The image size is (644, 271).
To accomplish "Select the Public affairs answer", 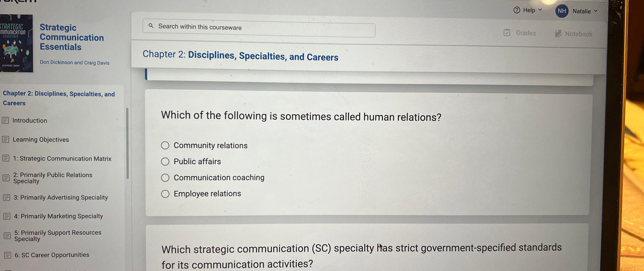I will pyautogui.click(x=165, y=161).
